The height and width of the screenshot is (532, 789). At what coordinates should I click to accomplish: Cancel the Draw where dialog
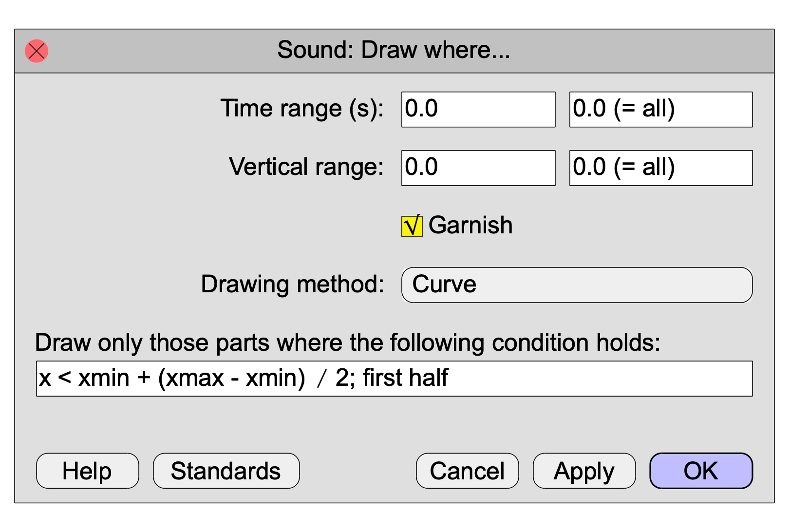point(467,471)
